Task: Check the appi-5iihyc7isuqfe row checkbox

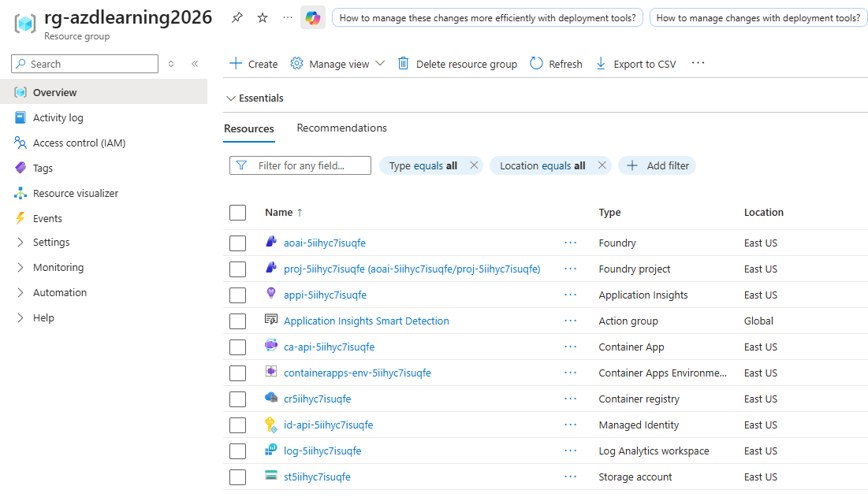Action: (x=237, y=295)
